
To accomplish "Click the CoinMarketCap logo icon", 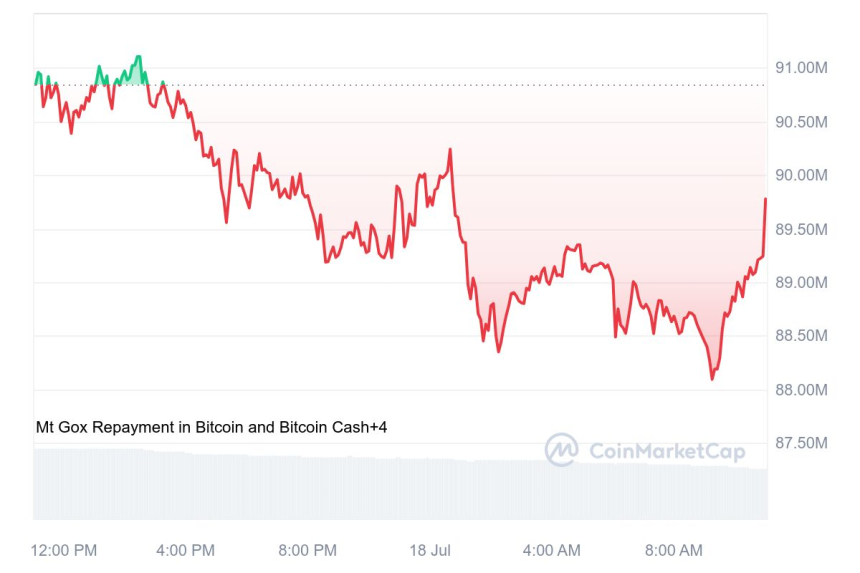I will click(x=561, y=450).
